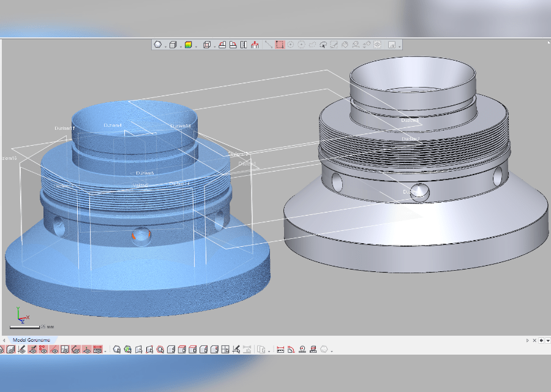Image resolution: width=551 pixels, height=392 pixels.
Task: Rotate view clockwise icon
Action: pos(233,45)
